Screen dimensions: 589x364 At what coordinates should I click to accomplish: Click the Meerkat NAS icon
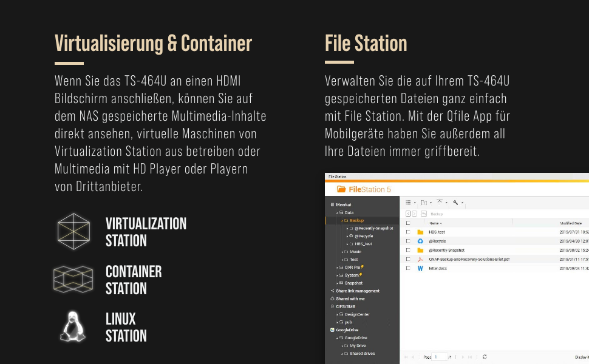tap(332, 205)
